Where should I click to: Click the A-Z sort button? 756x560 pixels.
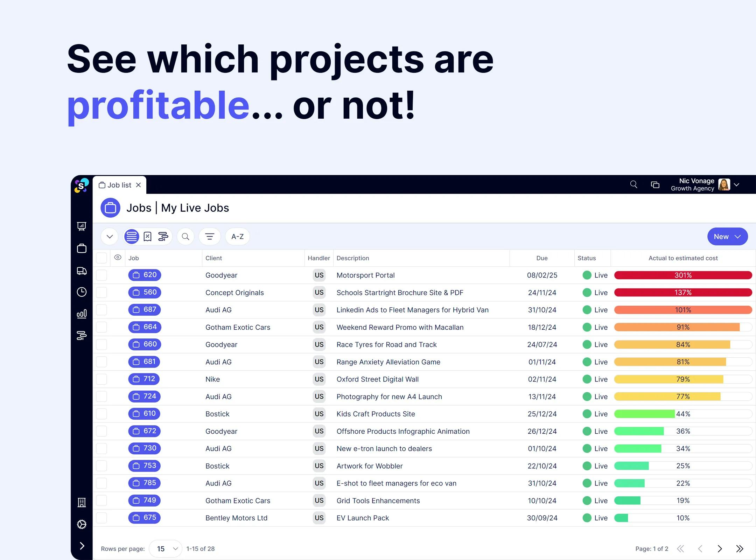(x=237, y=237)
